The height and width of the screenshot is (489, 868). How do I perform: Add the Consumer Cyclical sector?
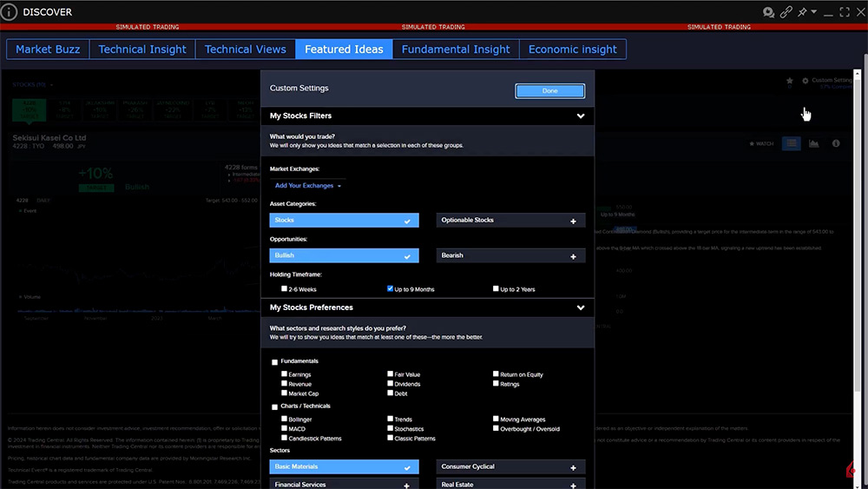pos(573,467)
